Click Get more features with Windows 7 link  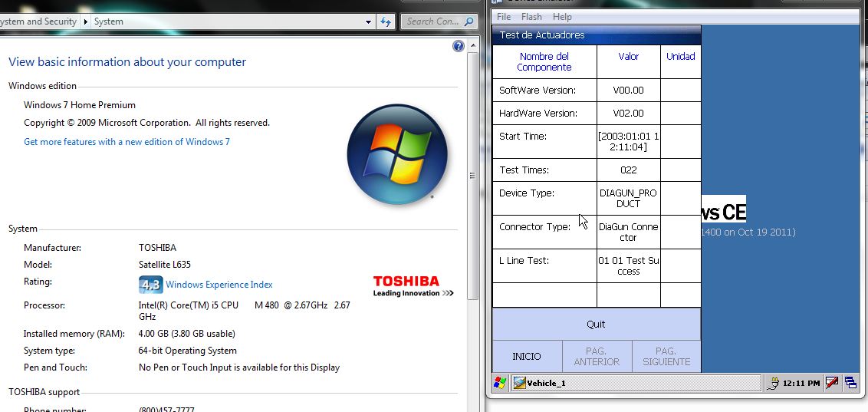127,142
